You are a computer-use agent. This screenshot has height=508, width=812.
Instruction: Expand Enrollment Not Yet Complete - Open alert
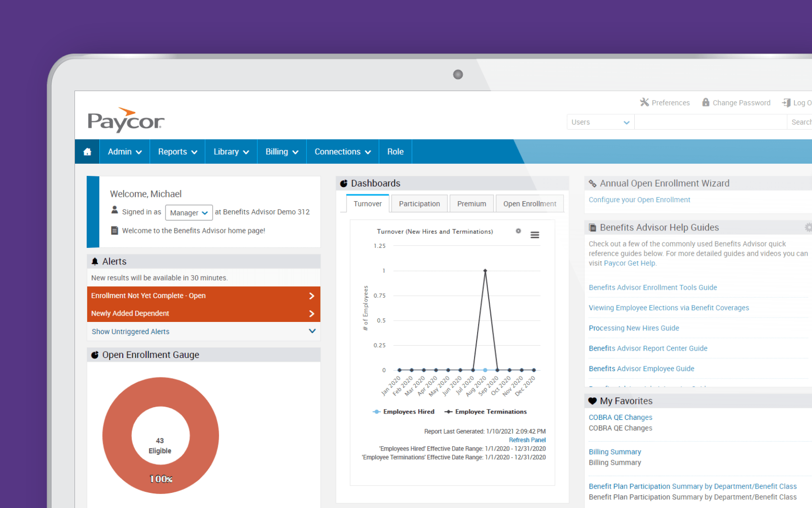(x=203, y=296)
